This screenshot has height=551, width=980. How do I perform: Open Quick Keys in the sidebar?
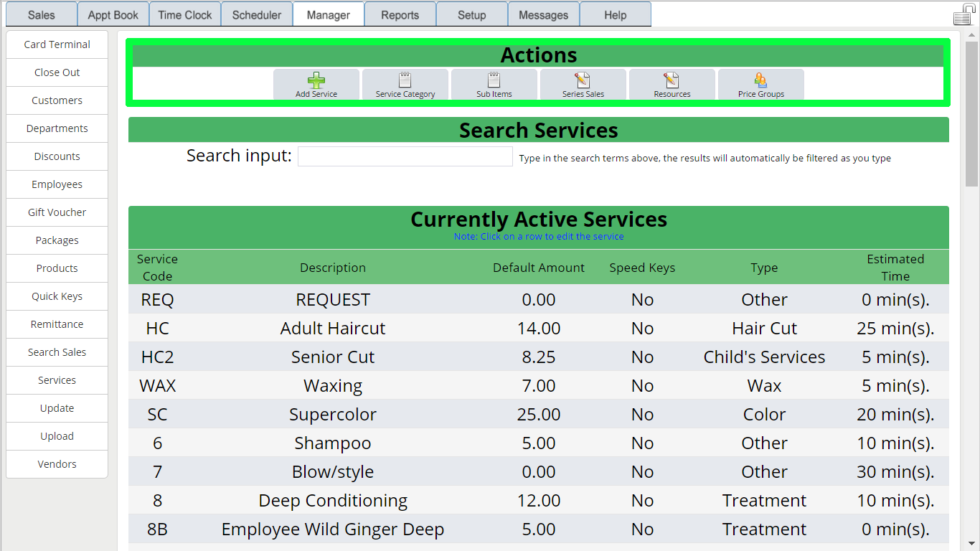pos(57,296)
